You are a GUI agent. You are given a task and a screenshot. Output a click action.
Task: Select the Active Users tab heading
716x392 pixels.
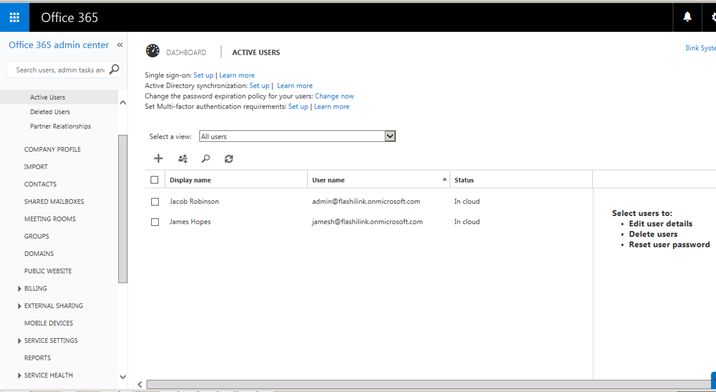(x=256, y=53)
